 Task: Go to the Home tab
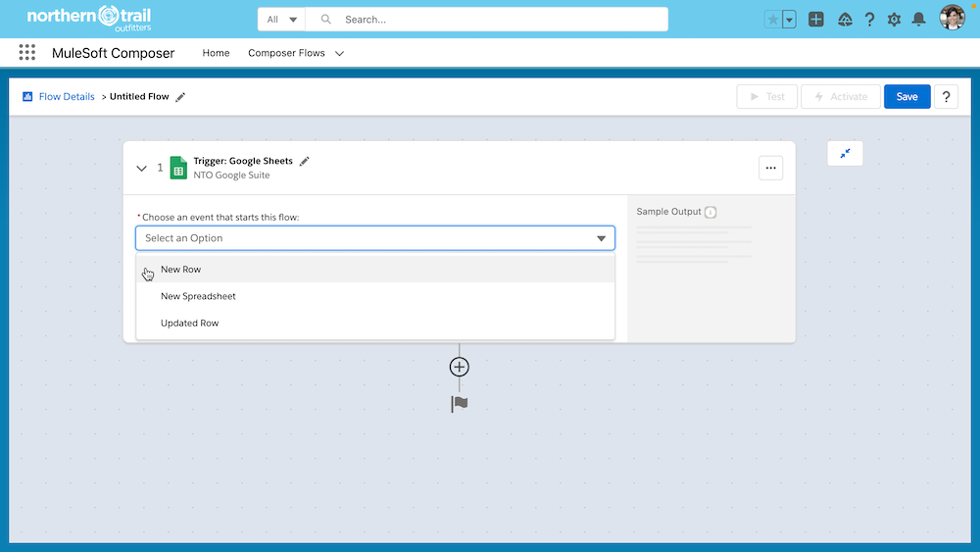click(x=216, y=53)
